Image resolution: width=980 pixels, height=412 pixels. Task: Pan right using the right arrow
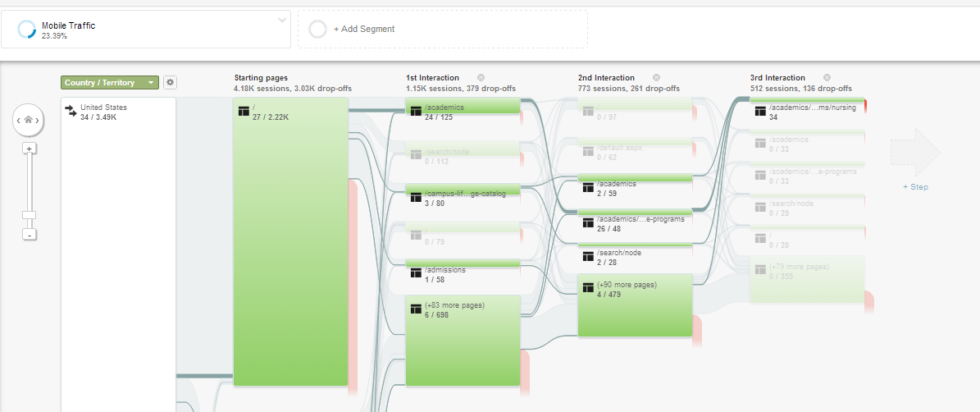coord(37,121)
